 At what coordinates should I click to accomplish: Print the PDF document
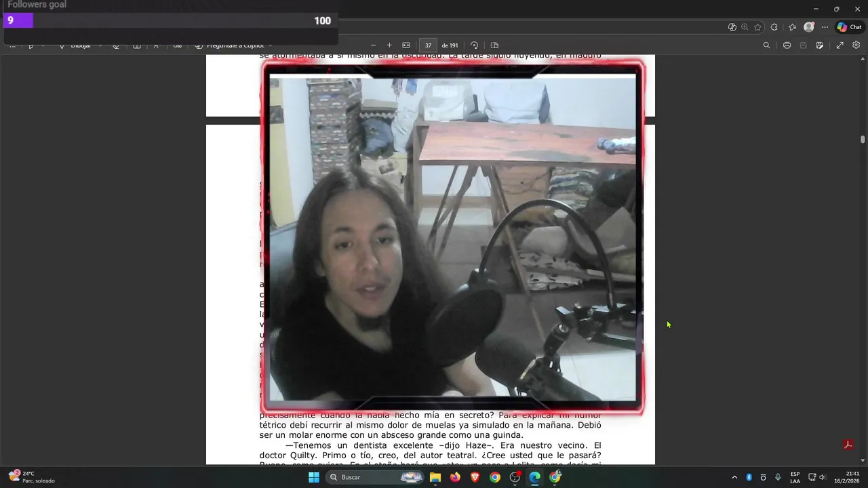point(787,45)
